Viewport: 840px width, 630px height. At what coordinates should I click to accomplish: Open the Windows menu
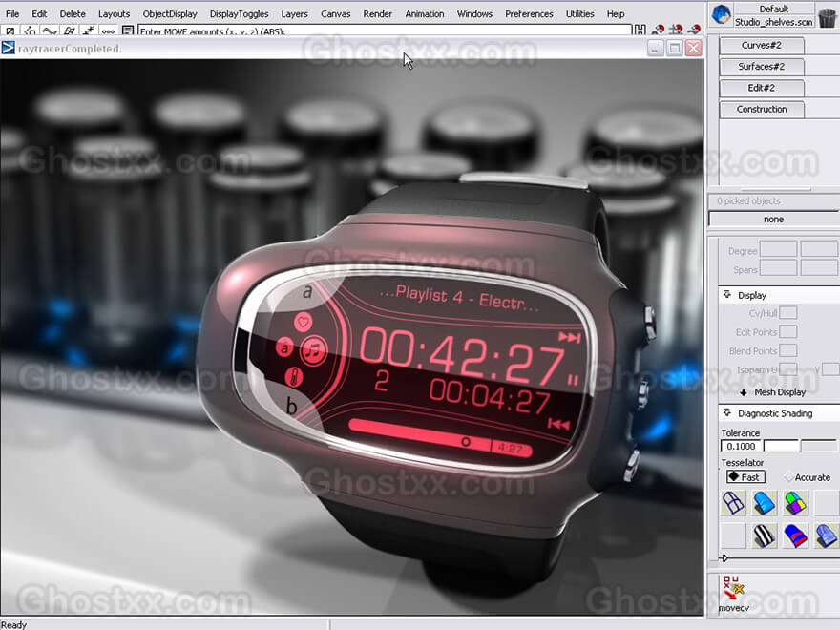474,14
